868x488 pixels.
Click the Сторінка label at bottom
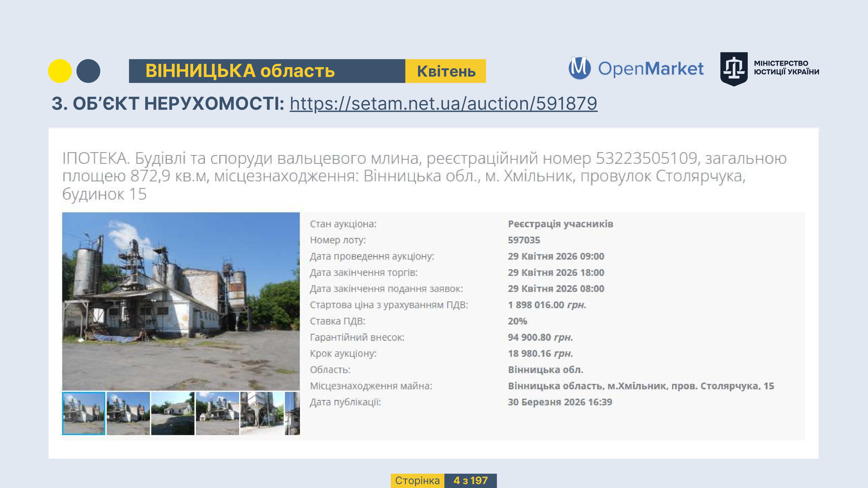click(x=417, y=481)
